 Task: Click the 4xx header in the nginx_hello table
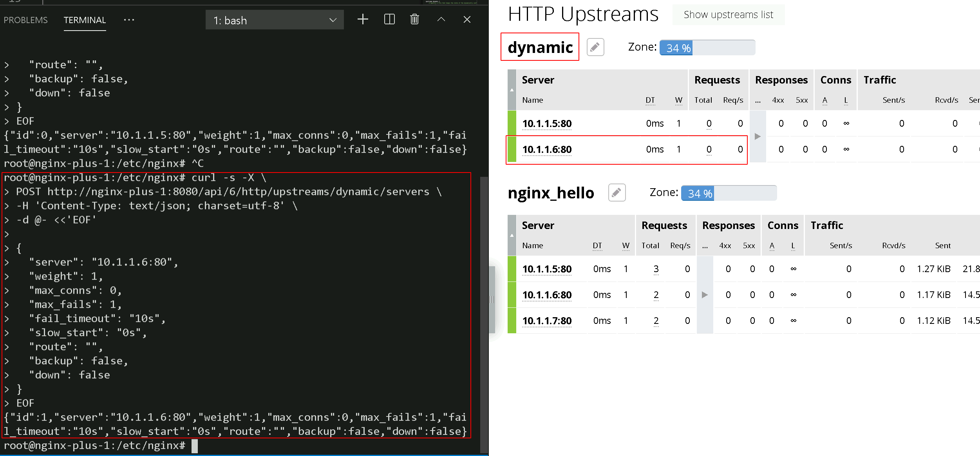pyautogui.click(x=725, y=246)
